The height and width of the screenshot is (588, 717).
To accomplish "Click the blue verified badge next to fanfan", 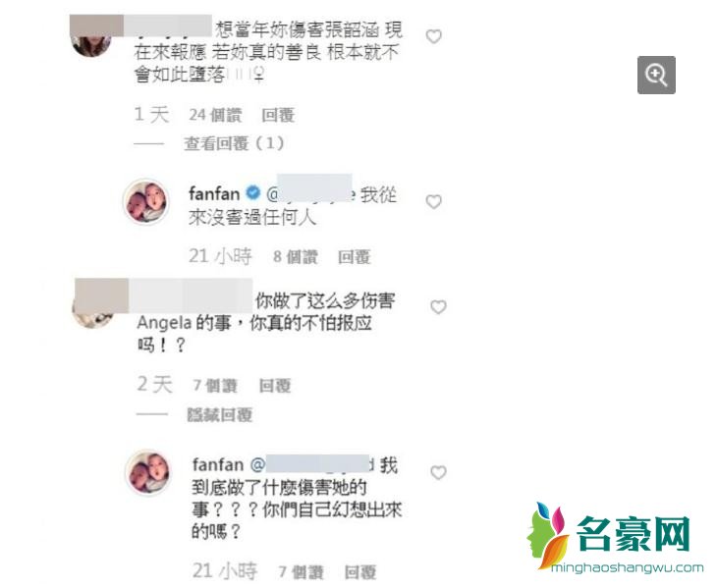I will click(x=252, y=193).
